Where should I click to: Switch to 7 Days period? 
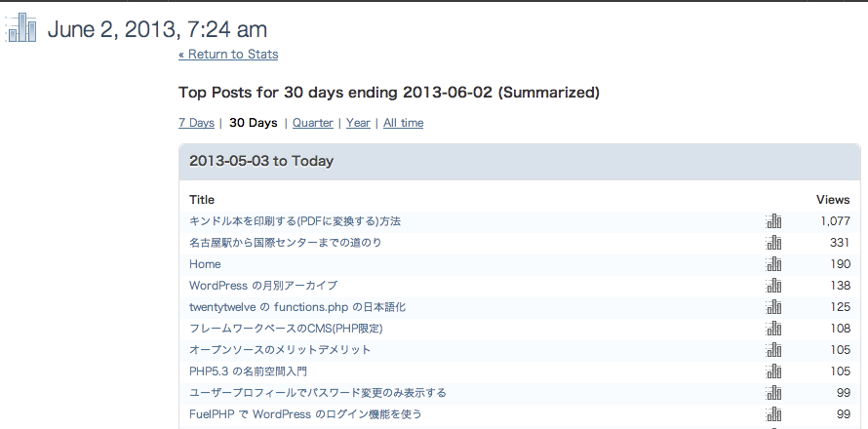[196, 123]
